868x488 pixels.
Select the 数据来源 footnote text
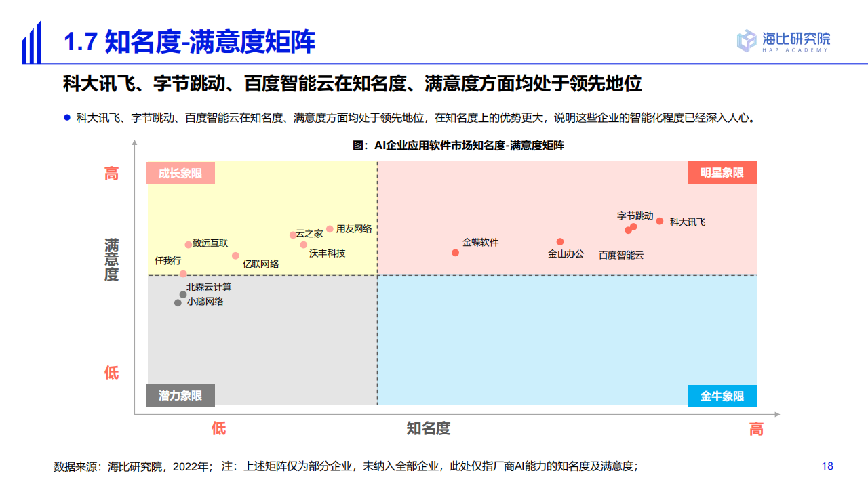(346, 466)
